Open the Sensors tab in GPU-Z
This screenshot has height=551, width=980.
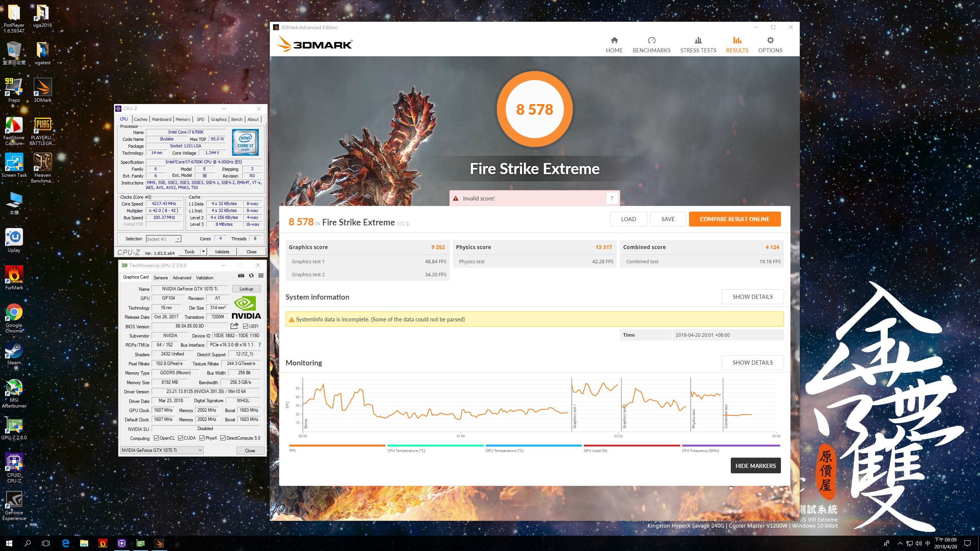pos(161,278)
